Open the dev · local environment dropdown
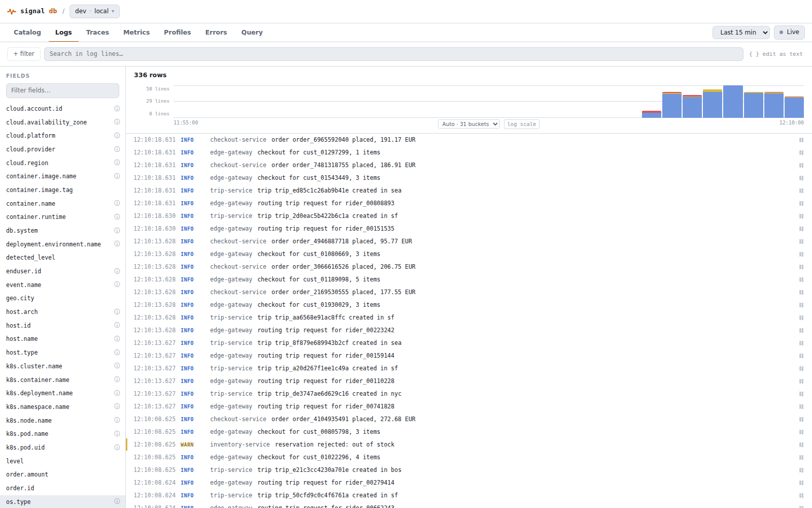The height and width of the screenshot is (508, 812). (x=94, y=11)
